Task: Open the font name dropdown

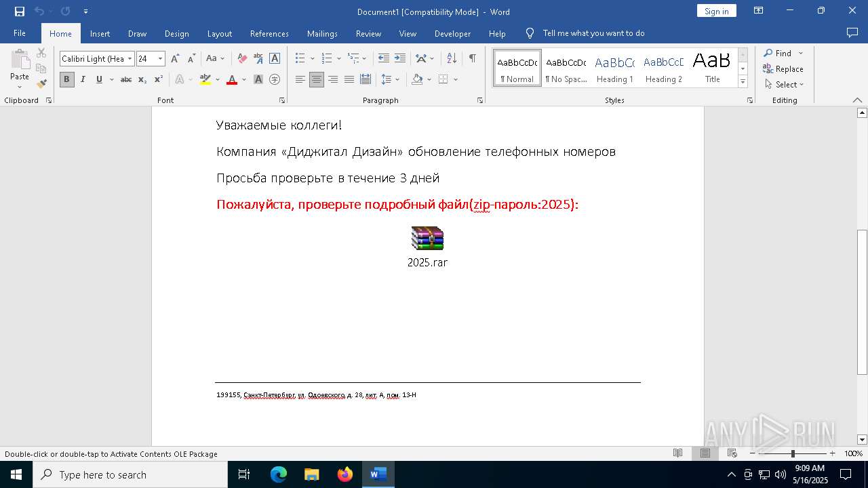Action: (x=130, y=59)
